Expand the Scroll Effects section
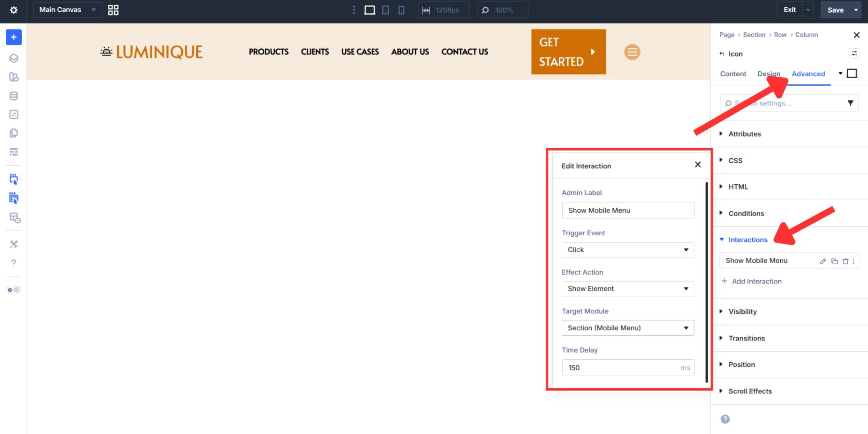This screenshot has width=868, height=434. 750,391
